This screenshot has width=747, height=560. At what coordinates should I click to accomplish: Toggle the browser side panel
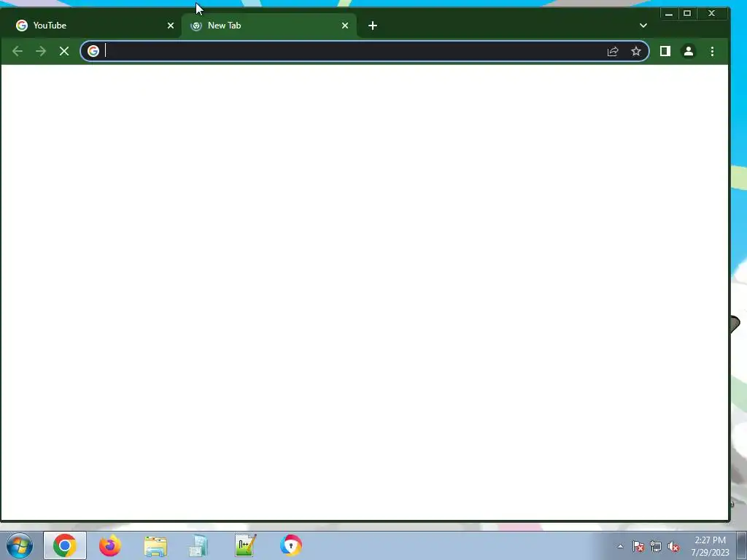coord(665,51)
